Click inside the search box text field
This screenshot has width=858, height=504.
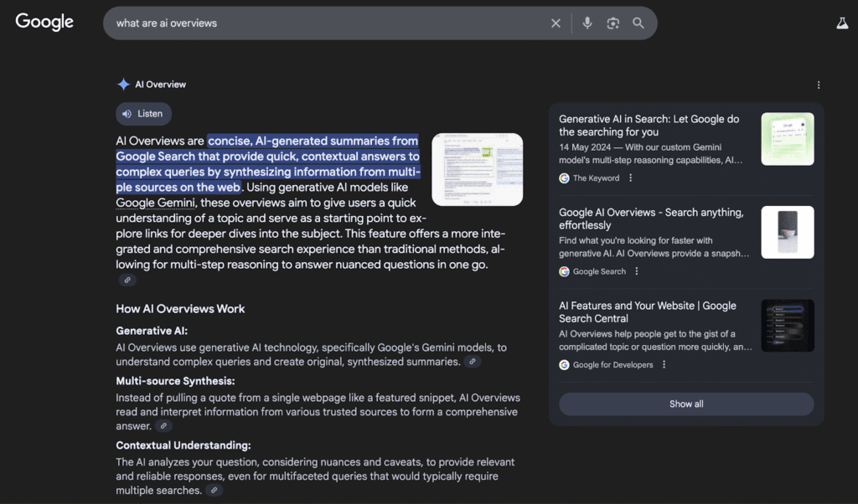[x=328, y=23]
